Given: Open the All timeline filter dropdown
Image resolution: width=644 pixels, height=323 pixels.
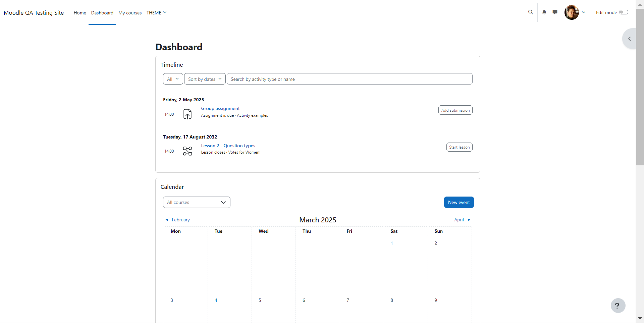Looking at the screenshot, I should pyautogui.click(x=173, y=79).
